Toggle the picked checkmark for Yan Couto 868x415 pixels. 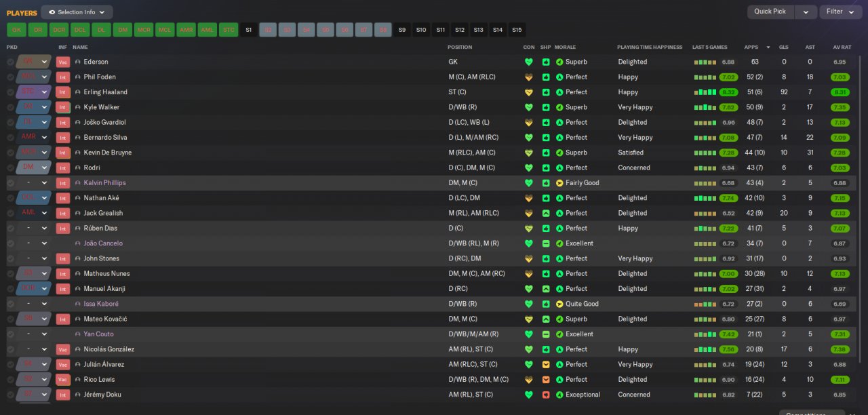10,334
